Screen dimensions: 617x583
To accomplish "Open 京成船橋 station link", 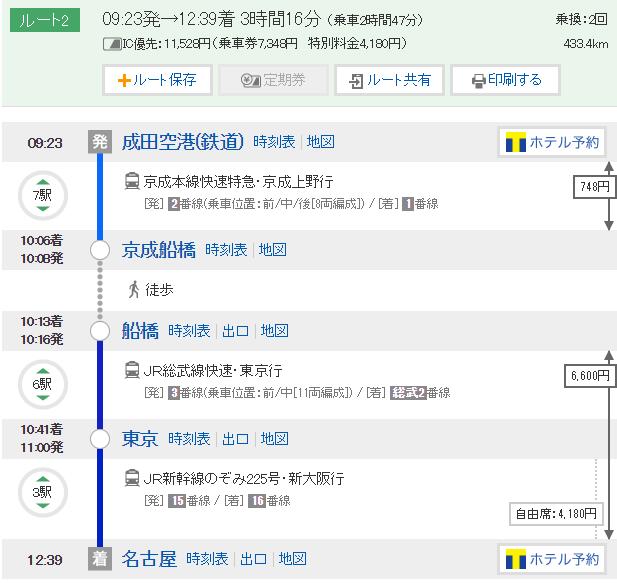I will click(159, 250).
